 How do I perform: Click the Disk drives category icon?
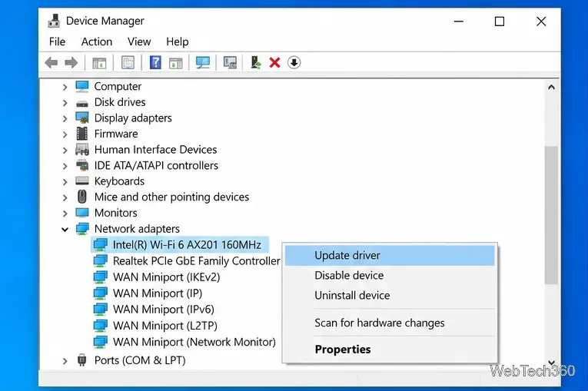(x=82, y=104)
